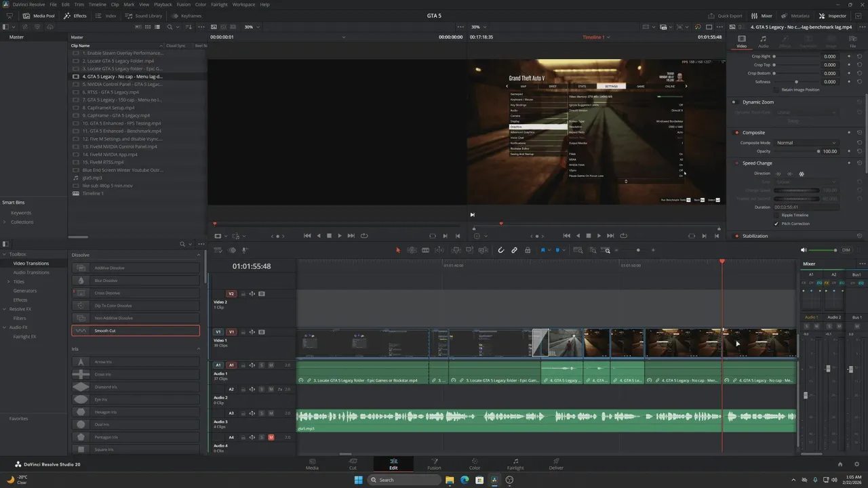Switch media pool to list view
Image resolution: width=868 pixels, height=488 pixels.
pos(157,27)
